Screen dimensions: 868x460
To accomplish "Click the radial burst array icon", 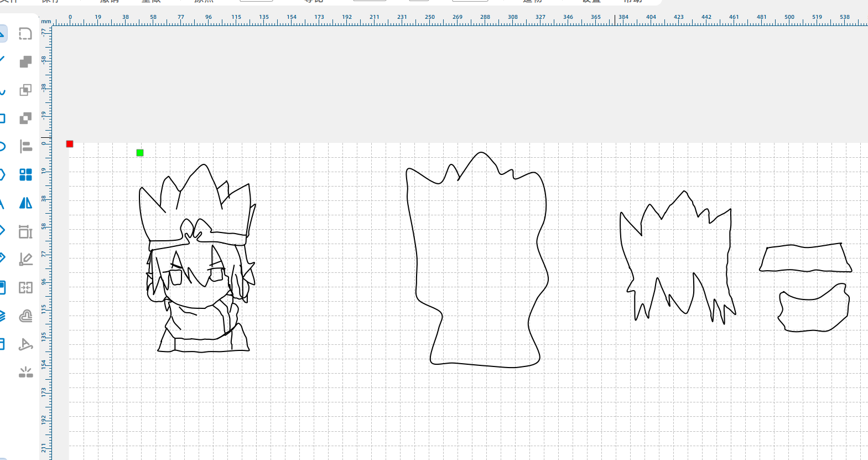I will (25, 373).
